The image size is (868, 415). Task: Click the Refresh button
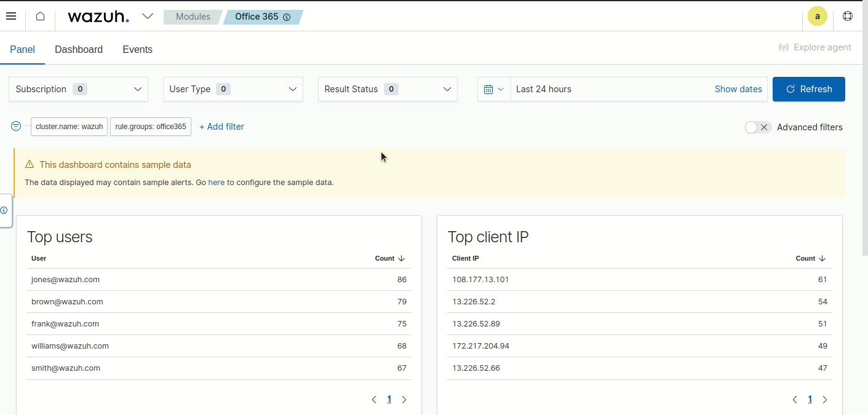pyautogui.click(x=809, y=89)
